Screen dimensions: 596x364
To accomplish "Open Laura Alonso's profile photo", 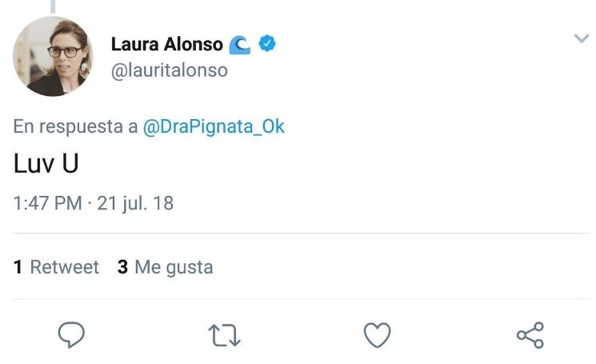I will coord(52,57).
